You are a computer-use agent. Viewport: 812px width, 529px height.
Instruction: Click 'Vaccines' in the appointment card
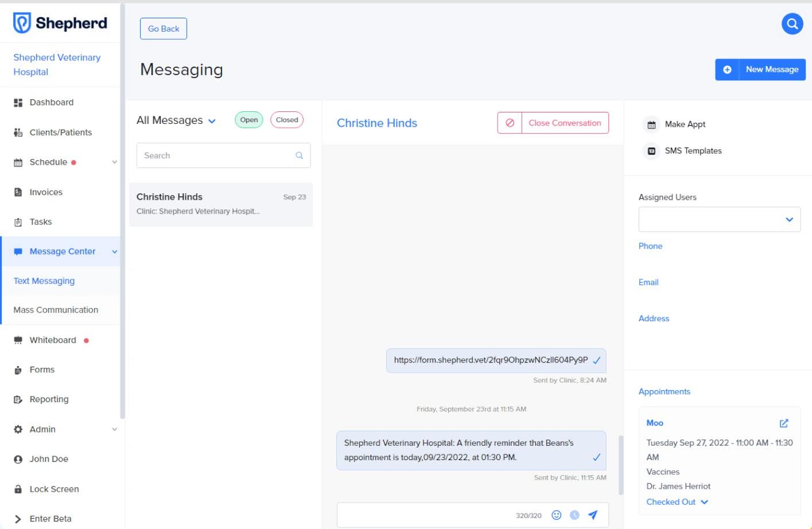point(663,472)
